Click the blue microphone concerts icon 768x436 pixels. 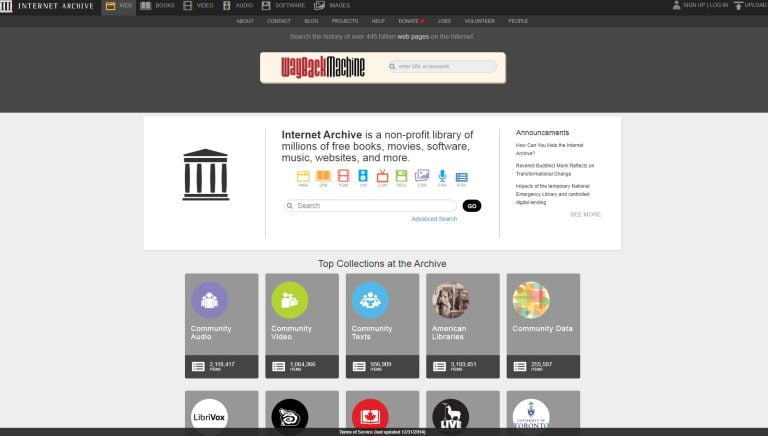pos(442,176)
